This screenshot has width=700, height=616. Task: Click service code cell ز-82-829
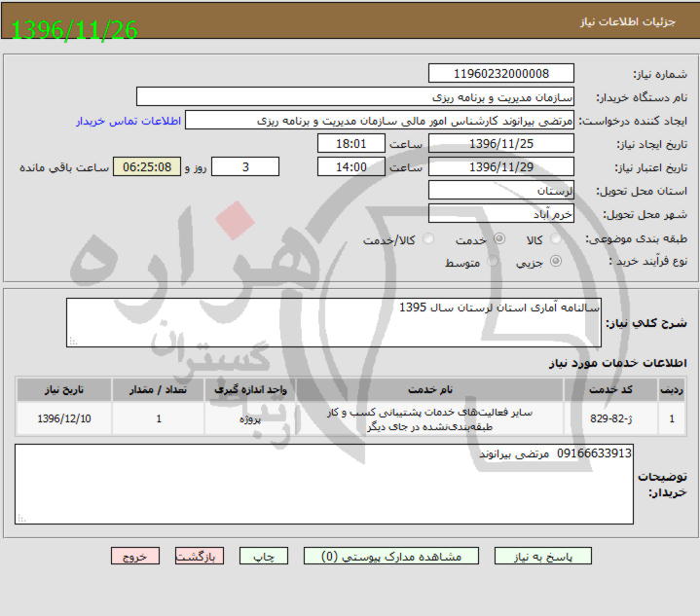point(610,418)
